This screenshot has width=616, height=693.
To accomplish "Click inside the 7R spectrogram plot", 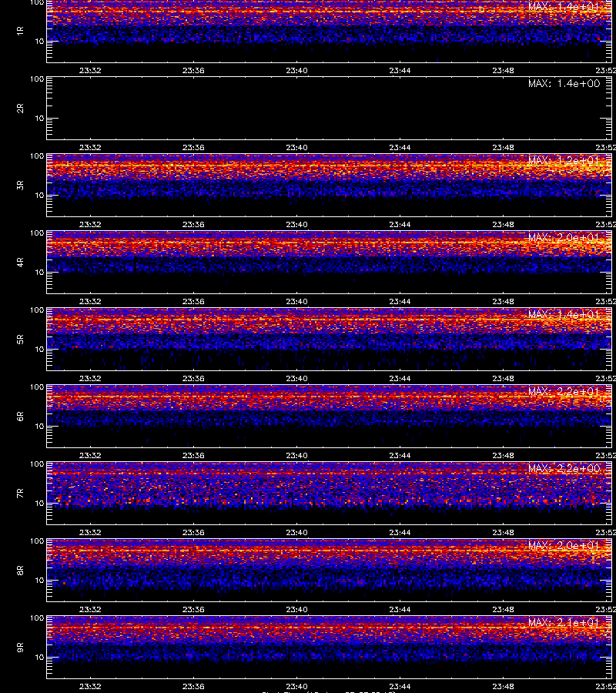I will point(330,494).
